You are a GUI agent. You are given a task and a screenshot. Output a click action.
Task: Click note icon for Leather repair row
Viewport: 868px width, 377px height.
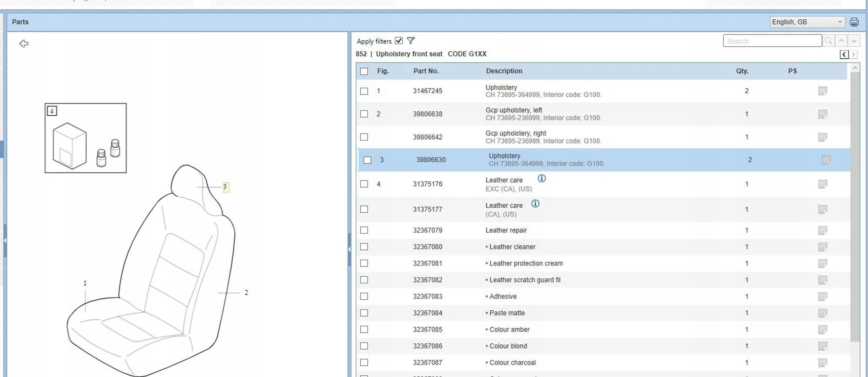click(x=822, y=230)
